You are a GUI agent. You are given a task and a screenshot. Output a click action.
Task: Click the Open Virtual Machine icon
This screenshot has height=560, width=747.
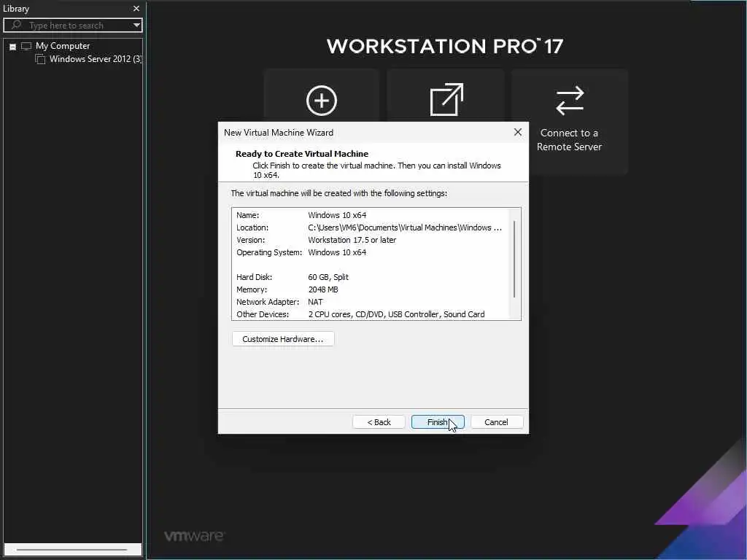(446, 99)
